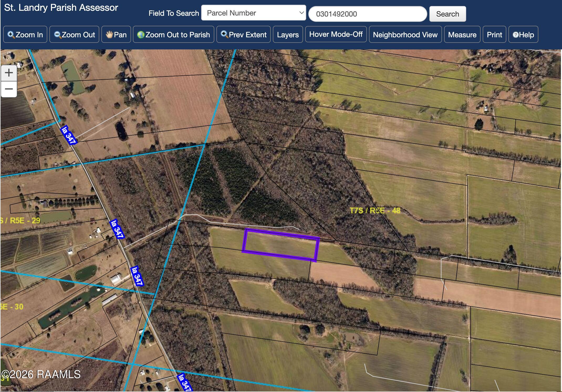This screenshot has width=562, height=392.
Task: Select the Zoom Out magnifier tool
Action: (x=74, y=34)
